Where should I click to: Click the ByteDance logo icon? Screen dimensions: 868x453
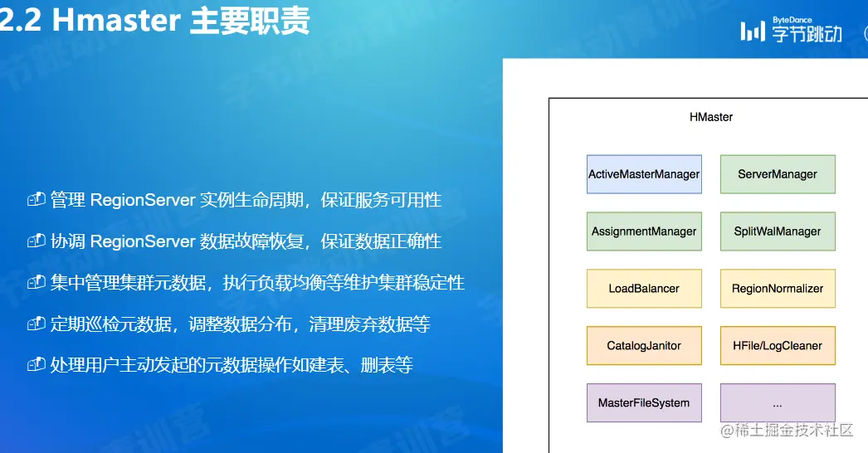(x=753, y=31)
